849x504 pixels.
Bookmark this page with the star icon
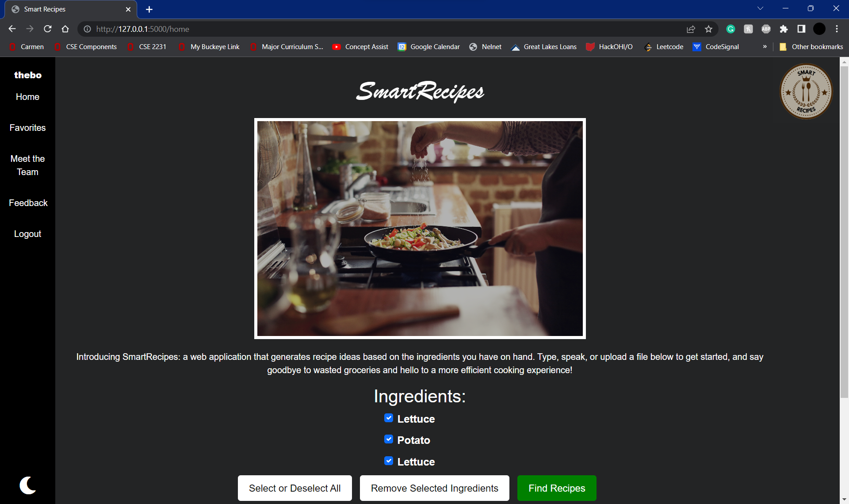pyautogui.click(x=708, y=29)
